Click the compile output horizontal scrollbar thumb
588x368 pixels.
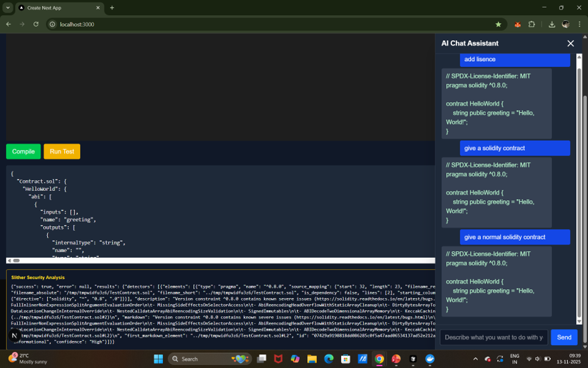coord(16,261)
